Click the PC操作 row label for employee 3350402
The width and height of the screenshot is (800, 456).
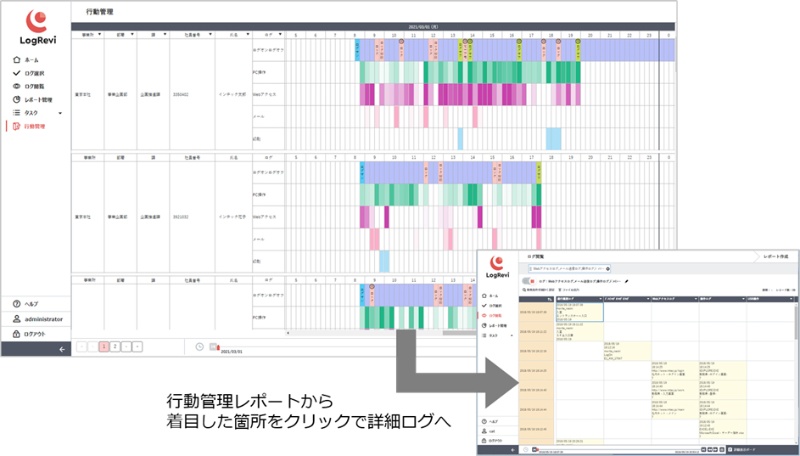pos(260,72)
